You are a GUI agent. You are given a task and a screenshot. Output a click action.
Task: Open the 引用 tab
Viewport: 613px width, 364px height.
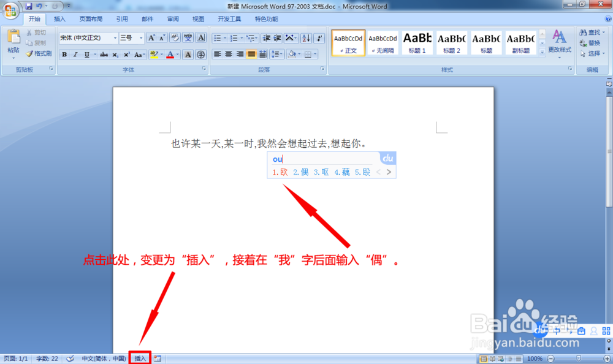click(122, 19)
